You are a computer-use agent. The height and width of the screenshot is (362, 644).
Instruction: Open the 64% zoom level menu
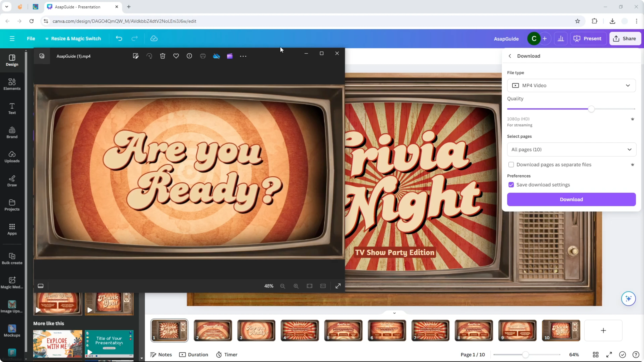tap(574, 354)
